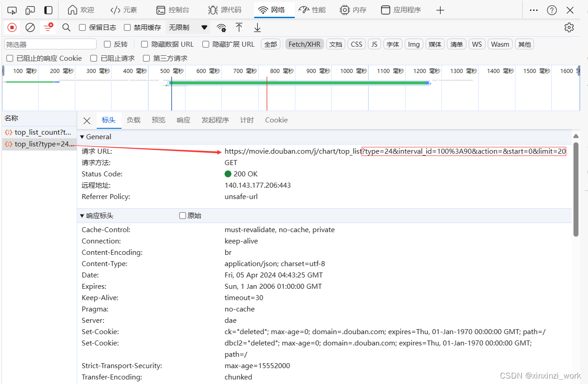Close the request details panel
The height and width of the screenshot is (384, 588).
point(87,121)
